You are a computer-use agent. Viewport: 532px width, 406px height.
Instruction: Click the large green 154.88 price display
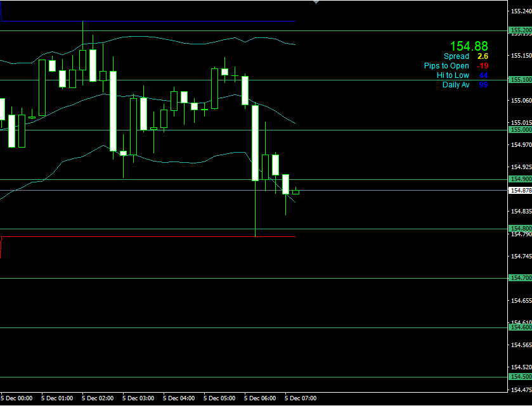click(469, 46)
